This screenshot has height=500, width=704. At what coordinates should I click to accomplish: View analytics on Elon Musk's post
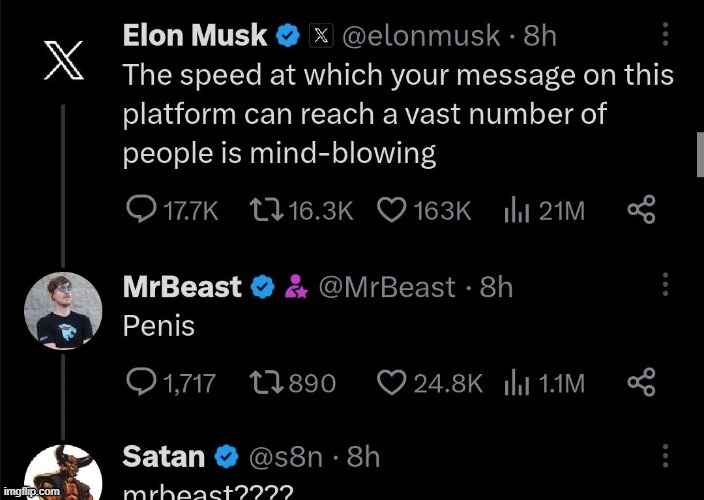click(515, 210)
